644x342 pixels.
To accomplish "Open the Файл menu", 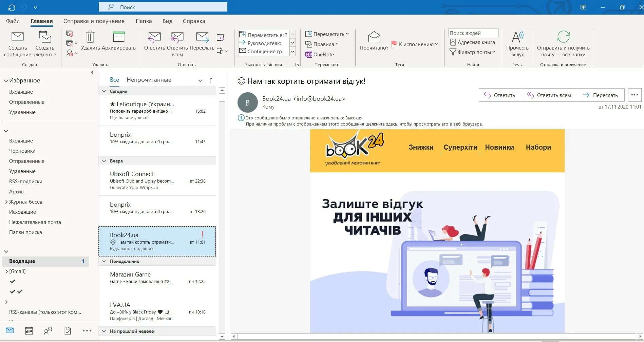I will tap(12, 21).
